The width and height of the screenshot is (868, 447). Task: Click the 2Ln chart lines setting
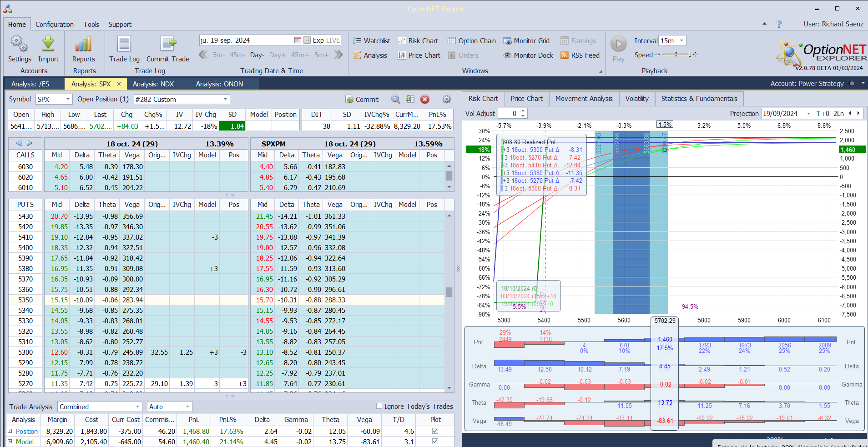click(838, 113)
